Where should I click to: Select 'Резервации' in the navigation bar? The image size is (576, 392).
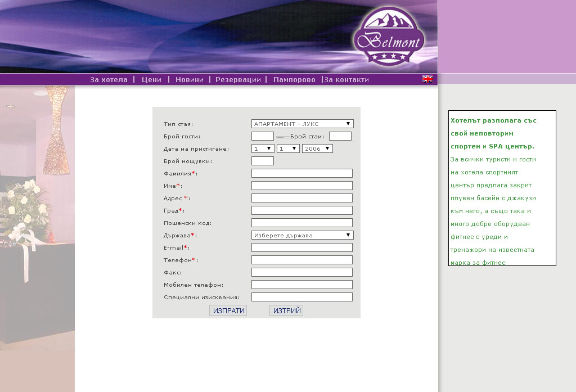(x=238, y=80)
